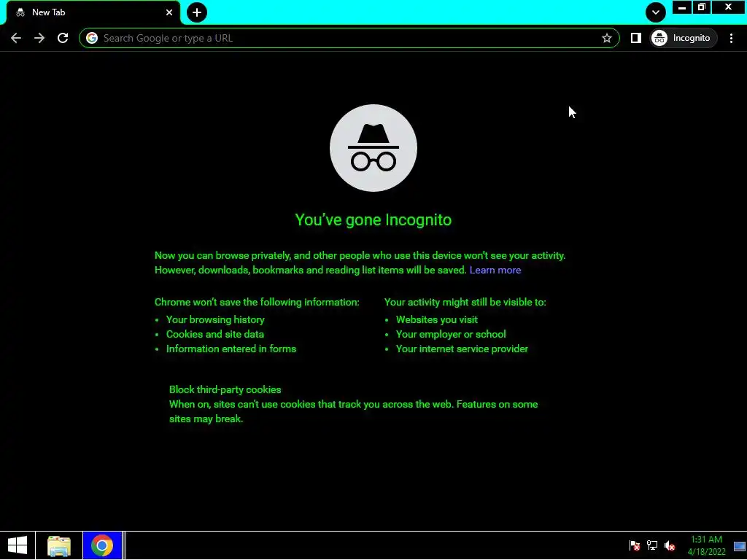Image resolution: width=747 pixels, height=560 pixels.
Task: Follow the Learn more link
Action: 495,270
